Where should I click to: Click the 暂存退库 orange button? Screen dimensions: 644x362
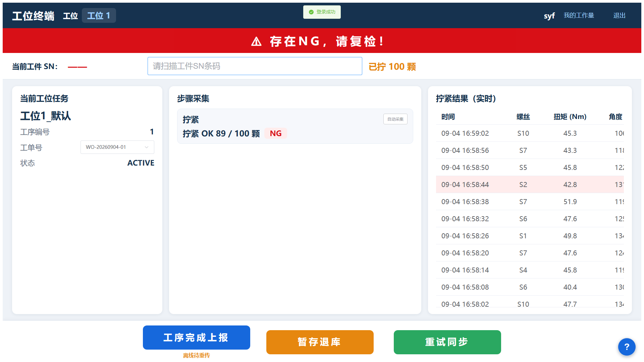pyautogui.click(x=320, y=342)
